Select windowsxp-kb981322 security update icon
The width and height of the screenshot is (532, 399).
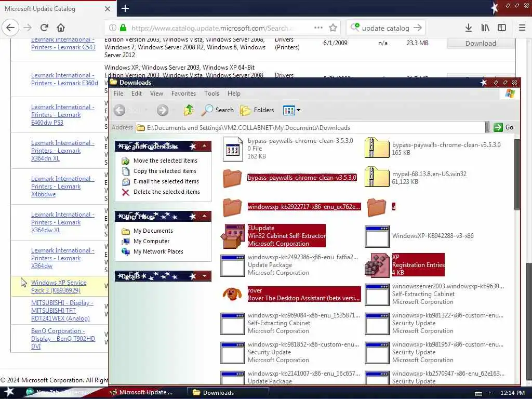(x=377, y=323)
